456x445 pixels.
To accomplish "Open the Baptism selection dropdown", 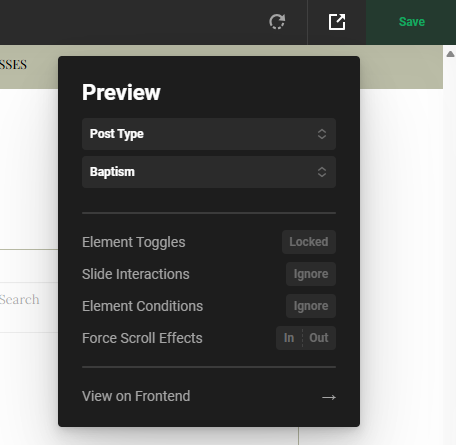I will tap(209, 172).
